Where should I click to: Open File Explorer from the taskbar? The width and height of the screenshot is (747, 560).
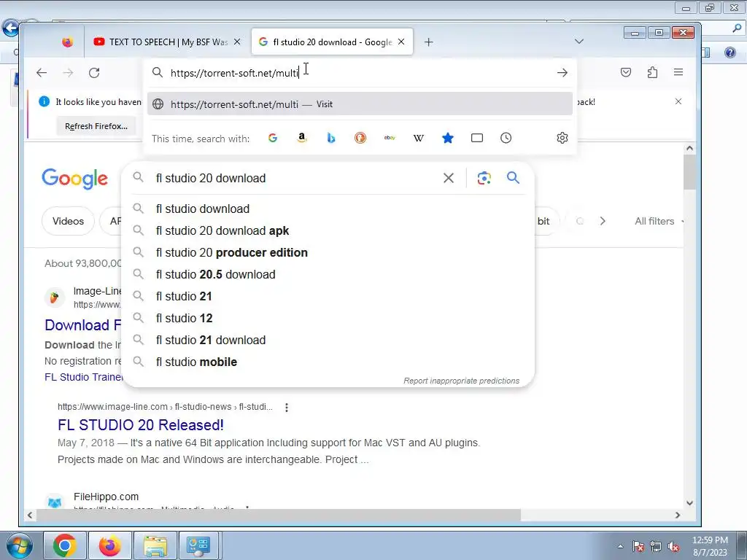(x=155, y=545)
